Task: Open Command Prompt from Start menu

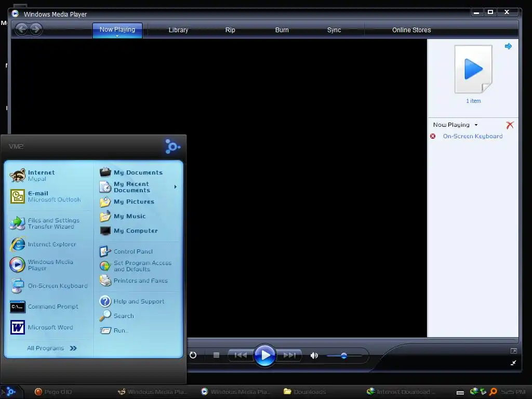Action: point(49,307)
